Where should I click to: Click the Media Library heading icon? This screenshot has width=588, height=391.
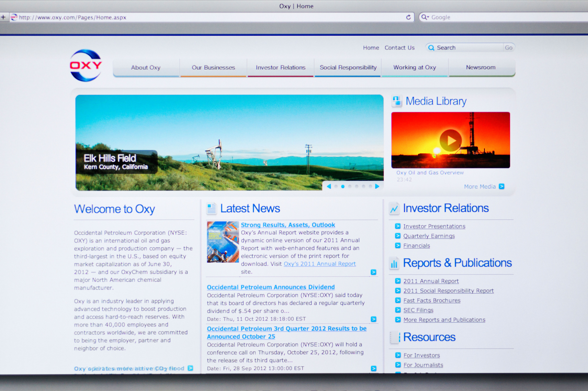click(397, 101)
